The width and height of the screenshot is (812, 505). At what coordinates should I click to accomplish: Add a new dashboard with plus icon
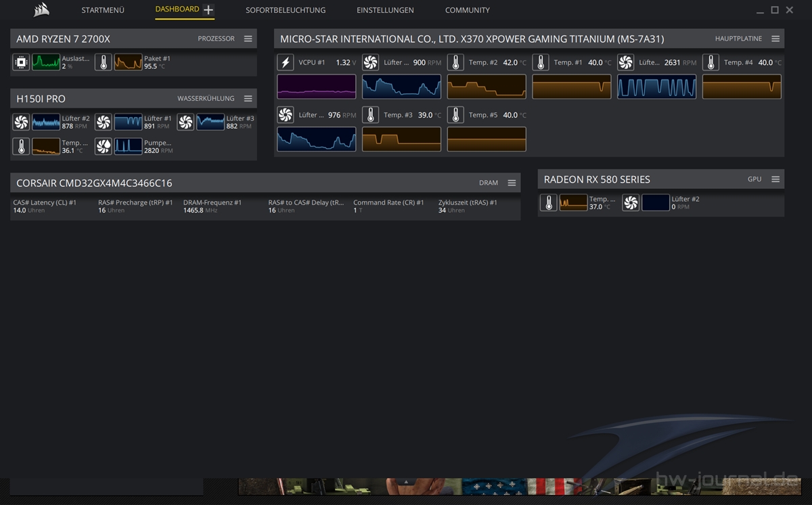(x=208, y=10)
